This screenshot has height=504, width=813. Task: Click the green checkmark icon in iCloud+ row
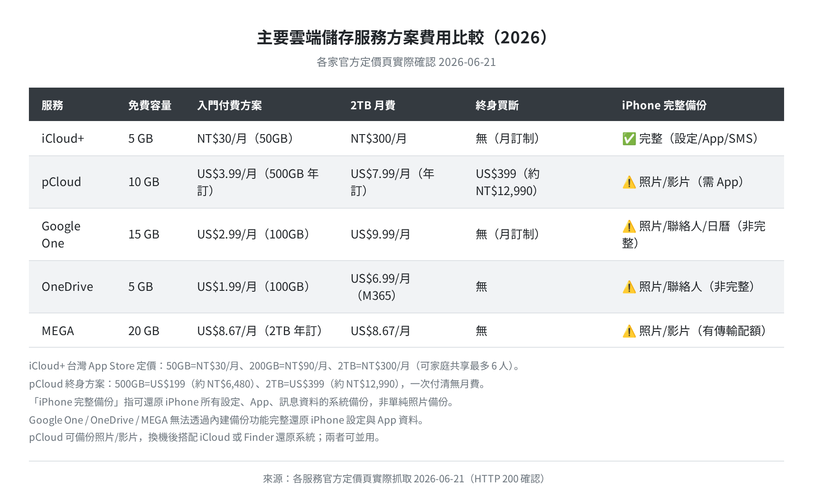point(629,139)
